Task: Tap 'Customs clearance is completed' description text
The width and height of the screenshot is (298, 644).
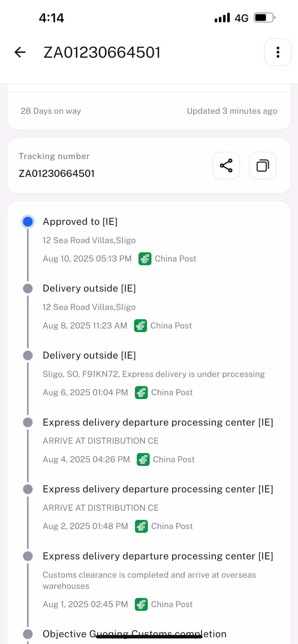Action: pyautogui.click(x=149, y=575)
